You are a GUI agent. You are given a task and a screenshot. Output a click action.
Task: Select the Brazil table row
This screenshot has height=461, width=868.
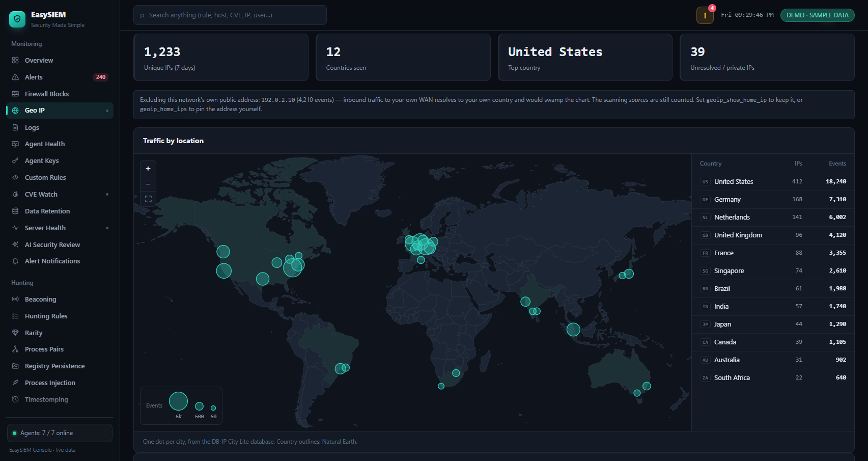coord(773,289)
